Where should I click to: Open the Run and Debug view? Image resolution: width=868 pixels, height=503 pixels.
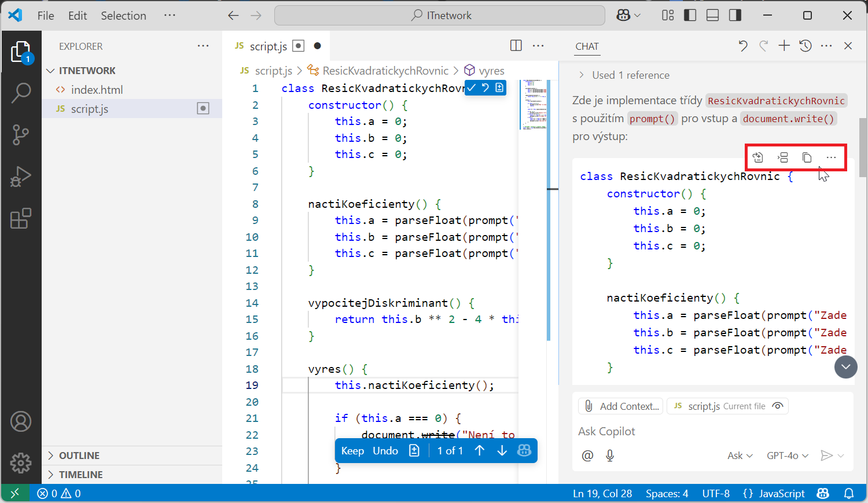click(21, 177)
